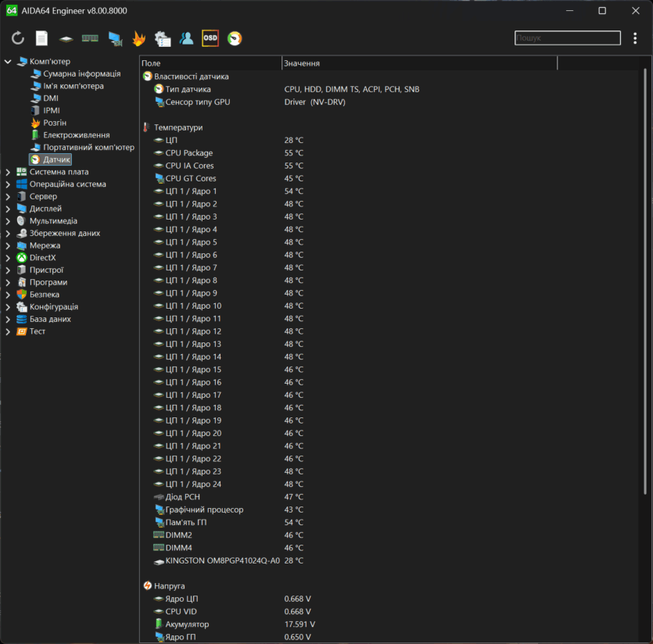
Task: Click the memory module toolbar icon
Action: click(x=90, y=38)
